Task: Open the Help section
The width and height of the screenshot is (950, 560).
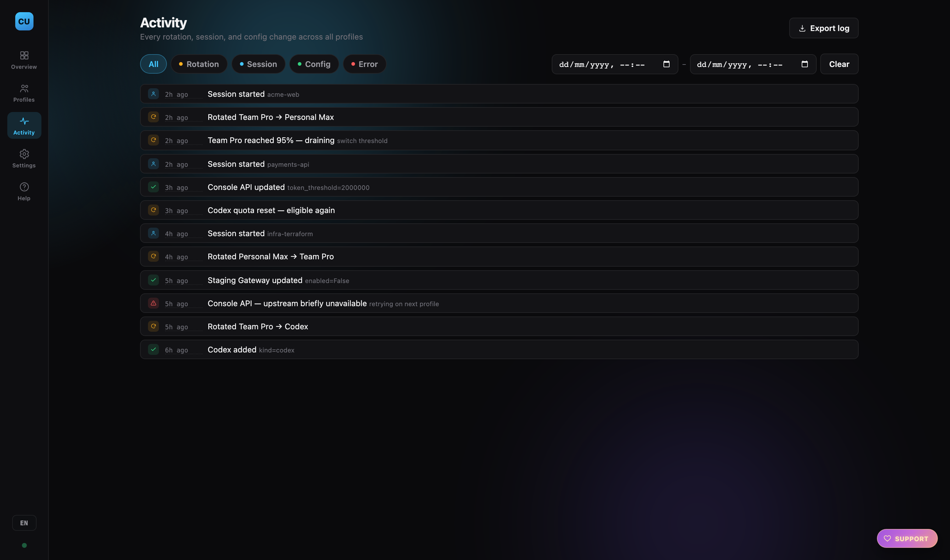Action: pyautogui.click(x=24, y=191)
